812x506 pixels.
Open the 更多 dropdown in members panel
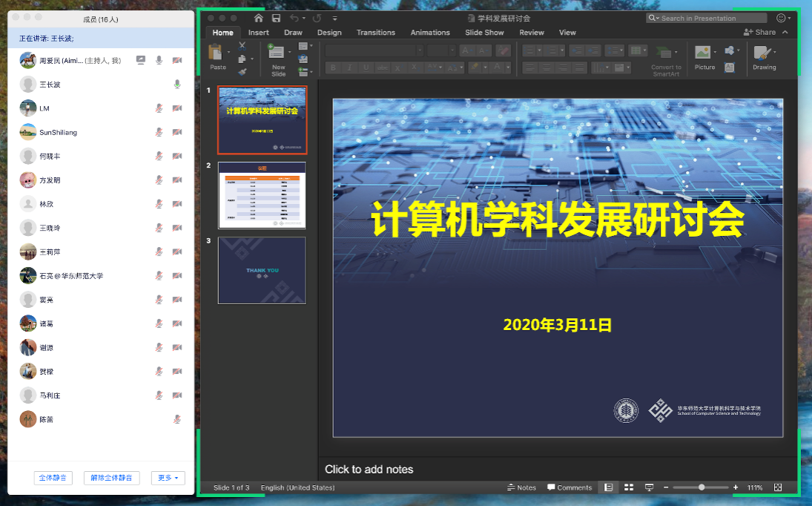click(168, 478)
